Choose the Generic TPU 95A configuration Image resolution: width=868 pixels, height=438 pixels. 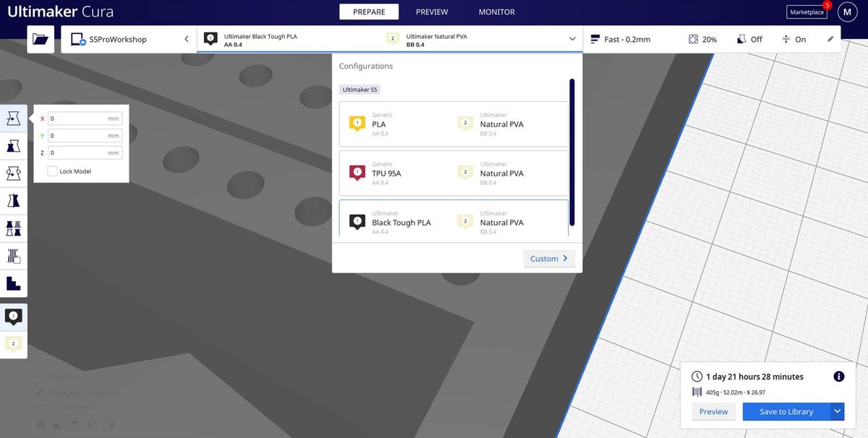pos(454,173)
